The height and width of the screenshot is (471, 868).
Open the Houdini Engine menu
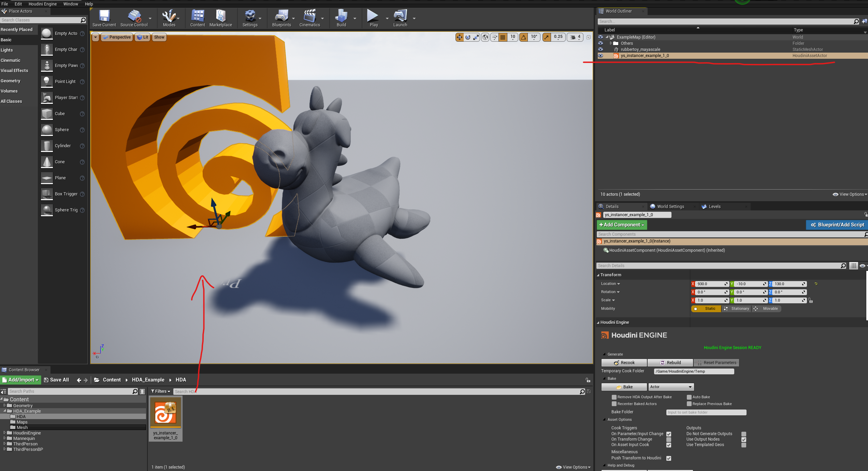[42, 4]
